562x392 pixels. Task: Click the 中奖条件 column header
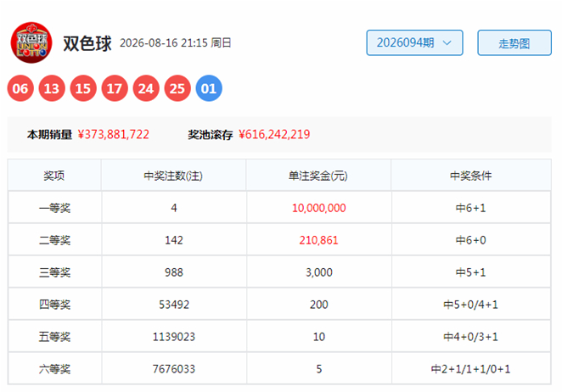point(471,176)
